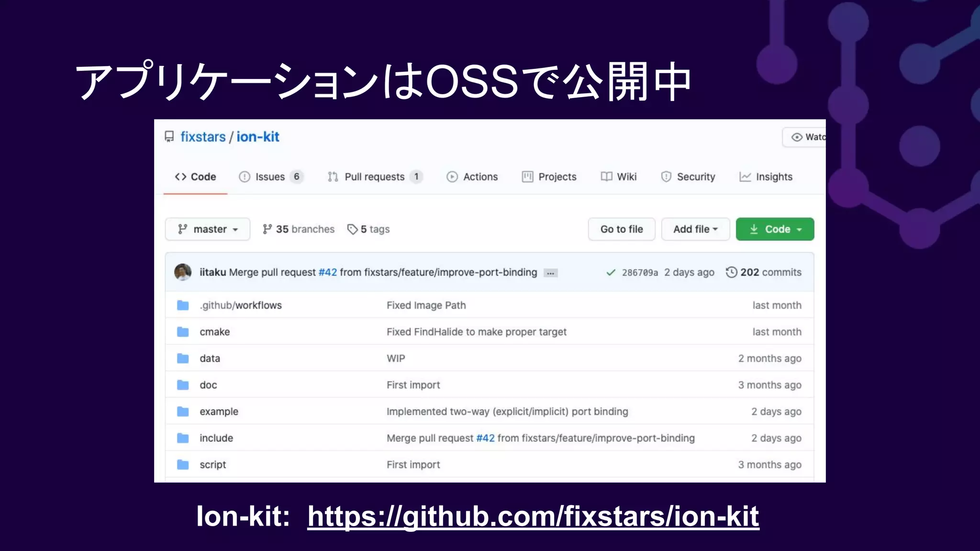Open the cmake folder
Image resolution: width=980 pixels, height=551 pixels.
click(x=215, y=332)
